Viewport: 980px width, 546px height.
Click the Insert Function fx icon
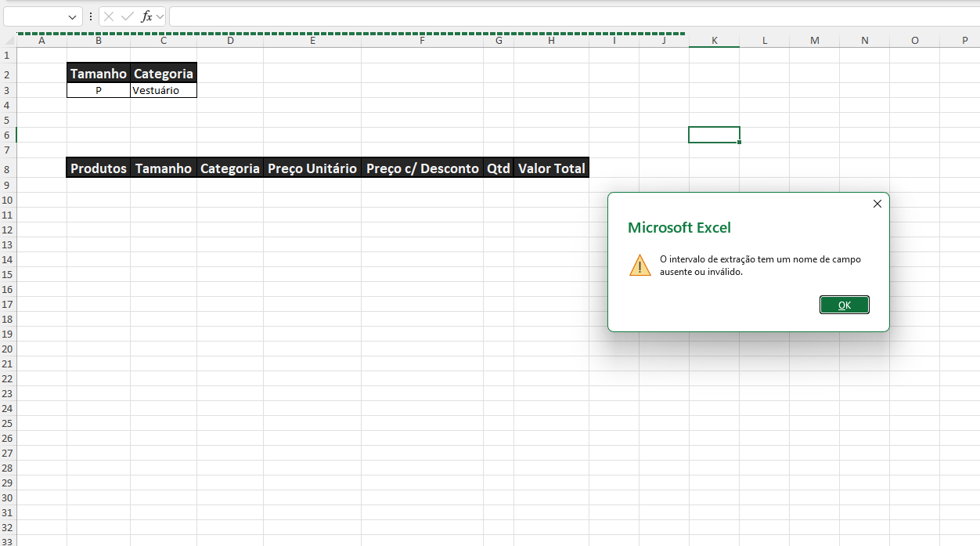coord(146,16)
